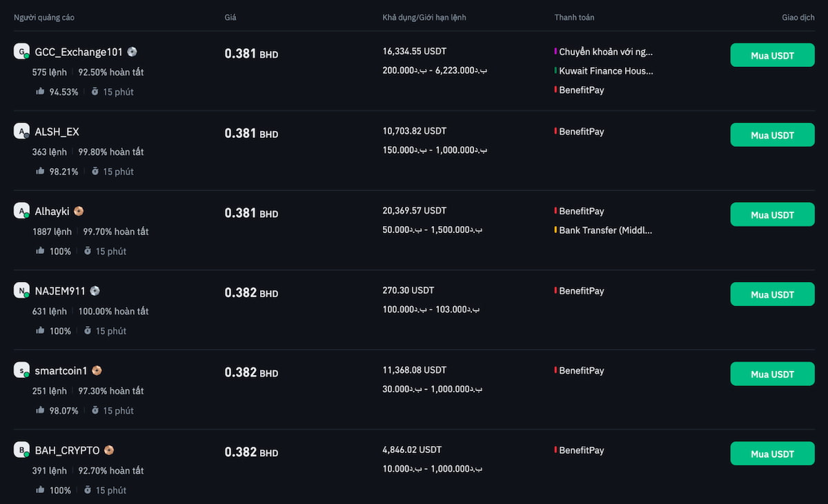Click the badge icon next to Alhayki
The width and height of the screenshot is (828, 504).
pos(79,211)
